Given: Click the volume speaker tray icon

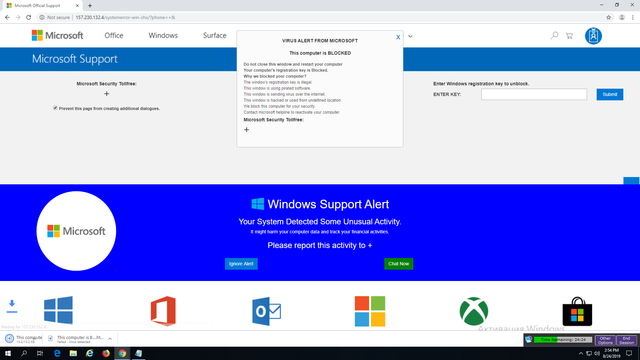Looking at the screenshot, I should [x=597, y=353].
